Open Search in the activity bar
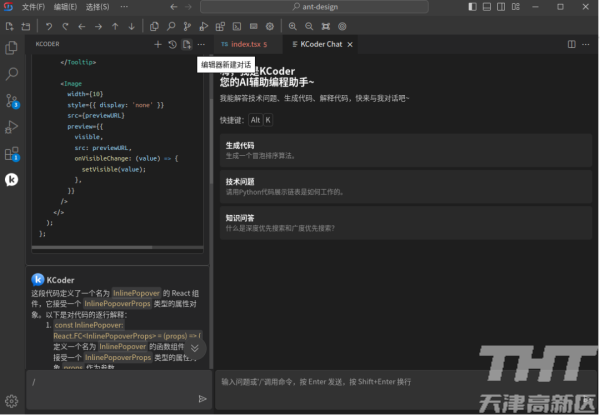This screenshot has width=600, height=415. coord(11,74)
